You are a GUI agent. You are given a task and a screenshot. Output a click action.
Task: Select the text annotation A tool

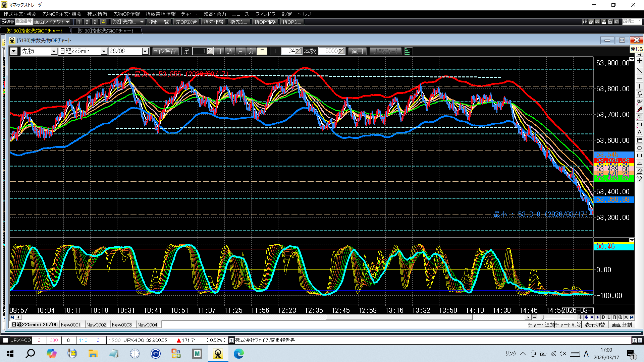(x=640, y=133)
